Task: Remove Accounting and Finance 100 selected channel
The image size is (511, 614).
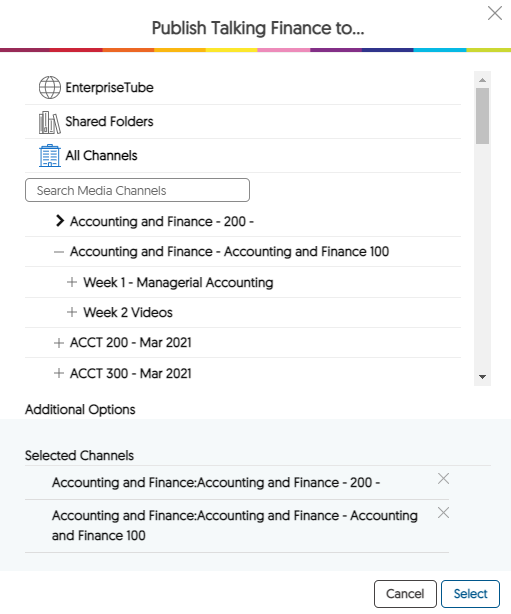Action: (443, 513)
